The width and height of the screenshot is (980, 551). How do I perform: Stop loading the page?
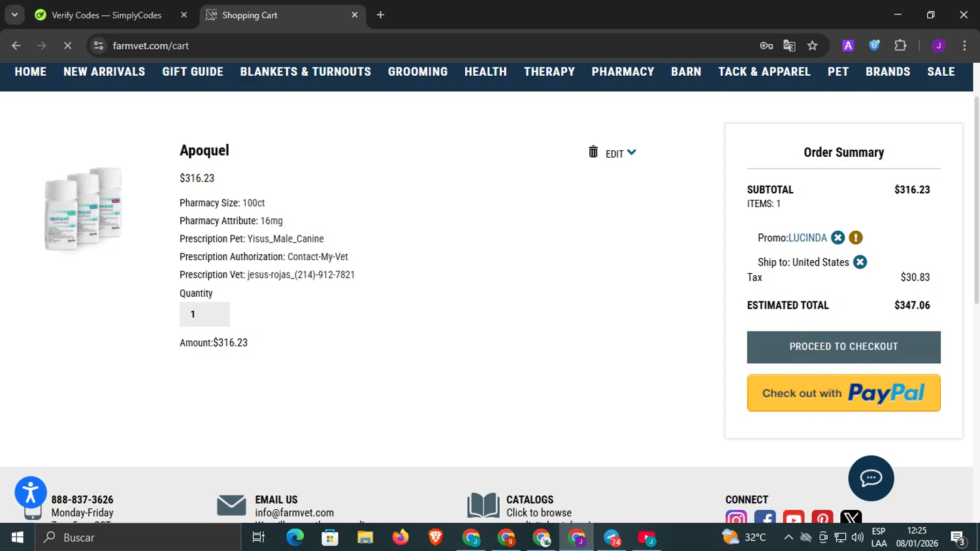tap(67, 46)
